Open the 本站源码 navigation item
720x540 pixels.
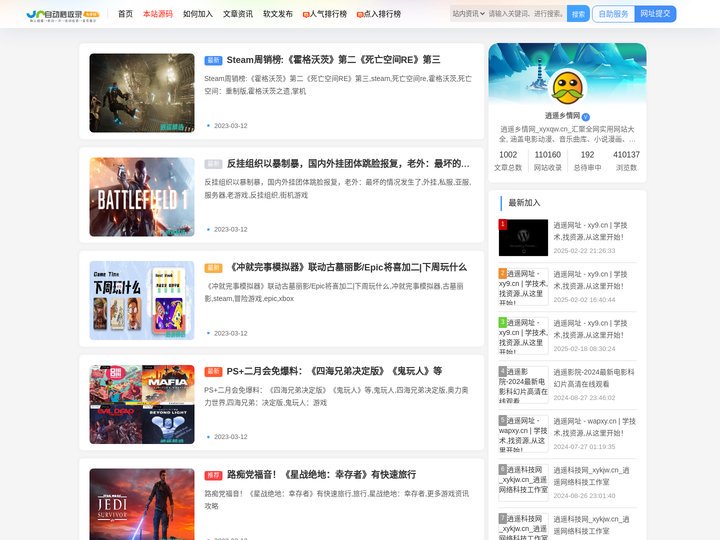tap(158, 14)
